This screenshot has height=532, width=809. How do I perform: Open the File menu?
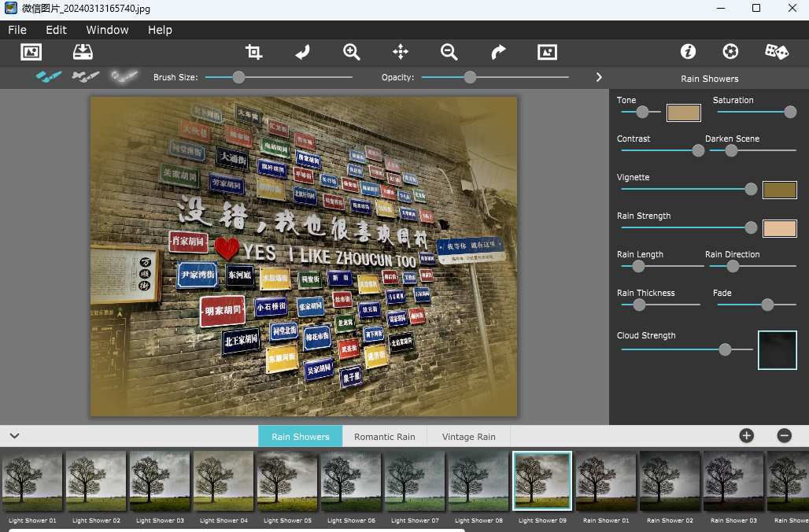click(17, 30)
